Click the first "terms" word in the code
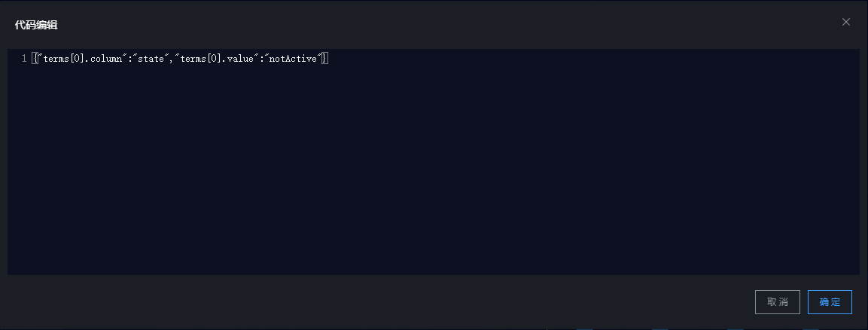The width and height of the screenshot is (868, 330). tap(55, 59)
